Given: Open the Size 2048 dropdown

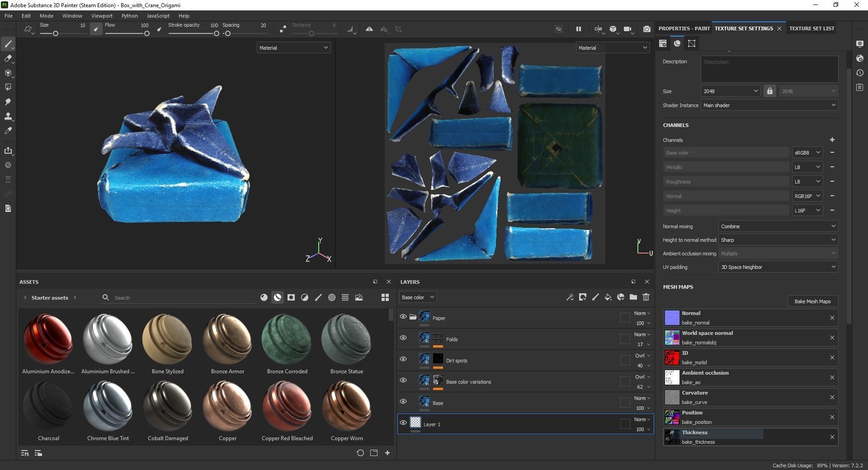Looking at the screenshot, I should (730, 91).
